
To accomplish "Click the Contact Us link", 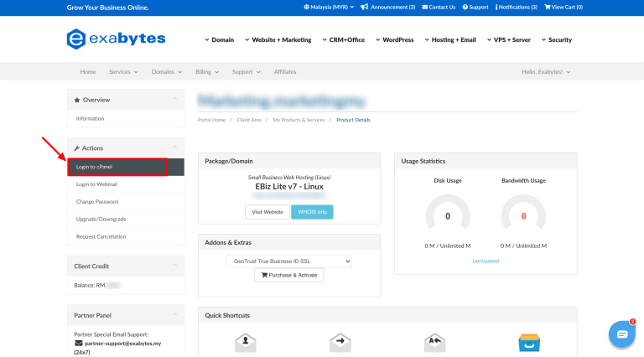I will (439, 7).
